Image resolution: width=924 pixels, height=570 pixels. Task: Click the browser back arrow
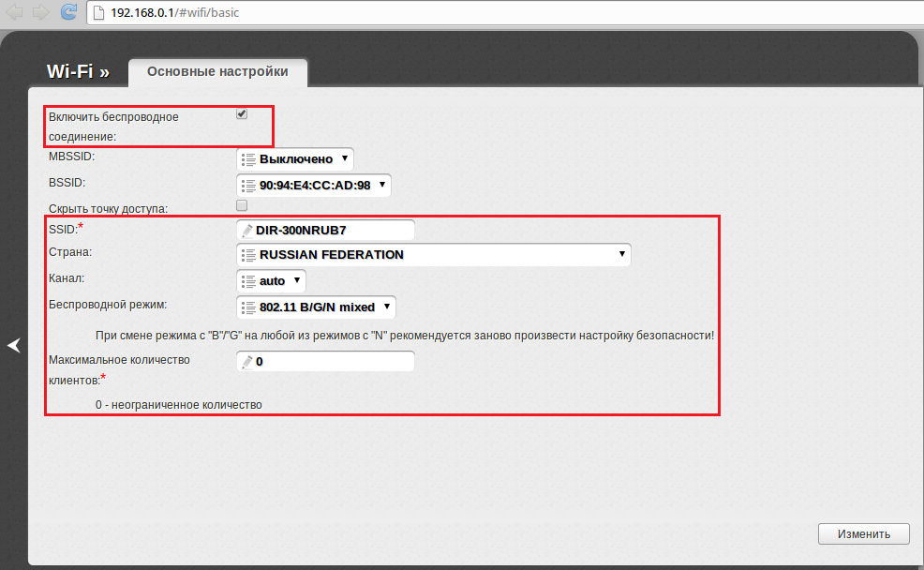[x=15, y=12]
